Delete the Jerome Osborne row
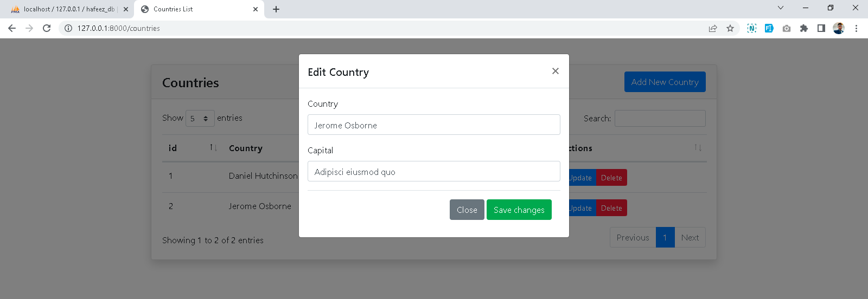Screen dimensions: 868x299 [611, 208]
